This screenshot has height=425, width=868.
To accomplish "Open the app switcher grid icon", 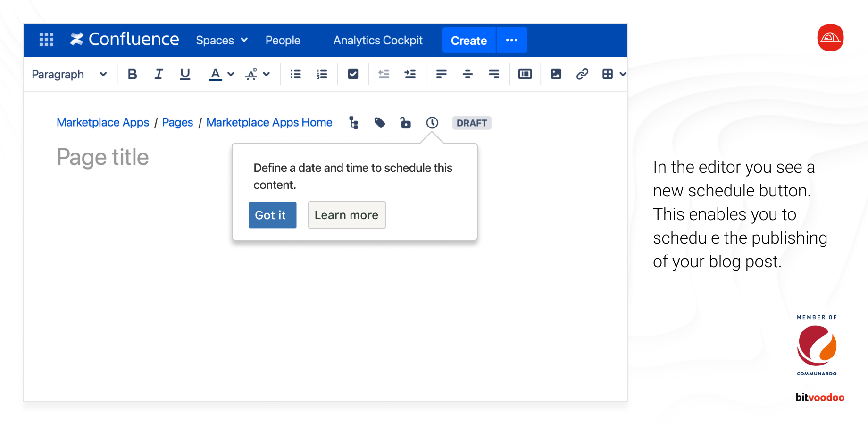I will pyautogui.click(x=46, y=40).
